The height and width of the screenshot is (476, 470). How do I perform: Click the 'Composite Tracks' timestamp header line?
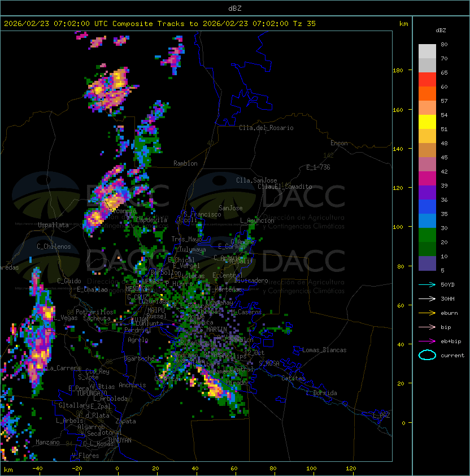tap(160, 24)
